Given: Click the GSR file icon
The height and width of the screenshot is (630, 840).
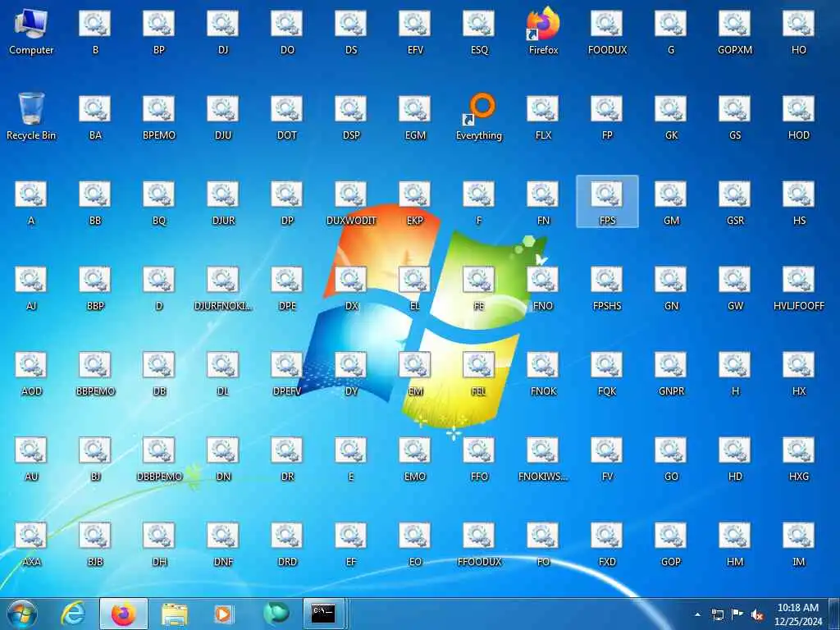Looking at the screenshot, I should click(735, 203).
